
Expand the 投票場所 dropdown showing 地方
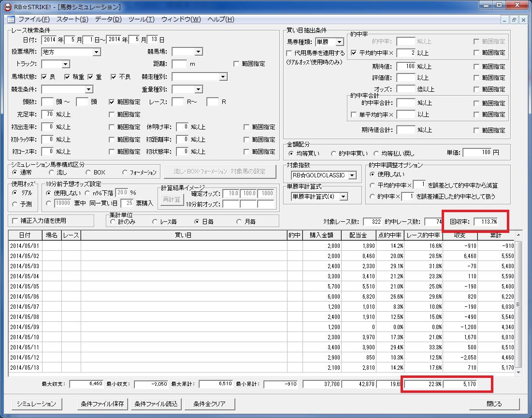97,52
